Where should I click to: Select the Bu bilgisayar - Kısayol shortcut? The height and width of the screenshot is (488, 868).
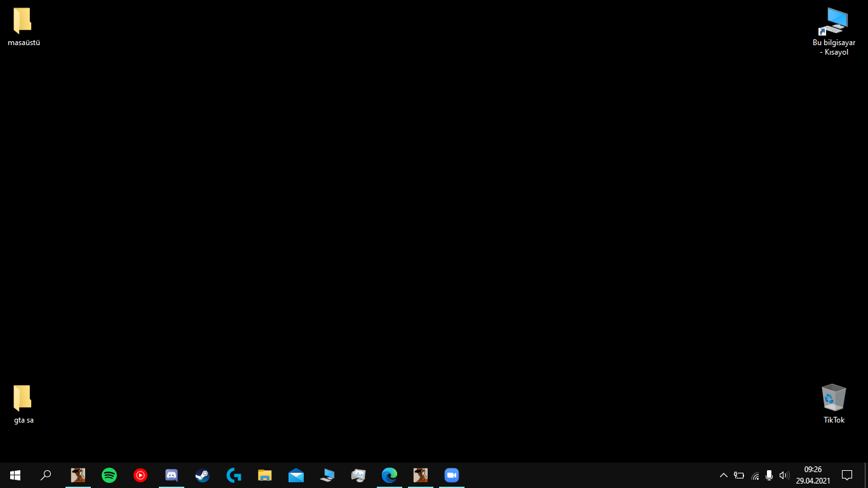[x=834, y=32]
